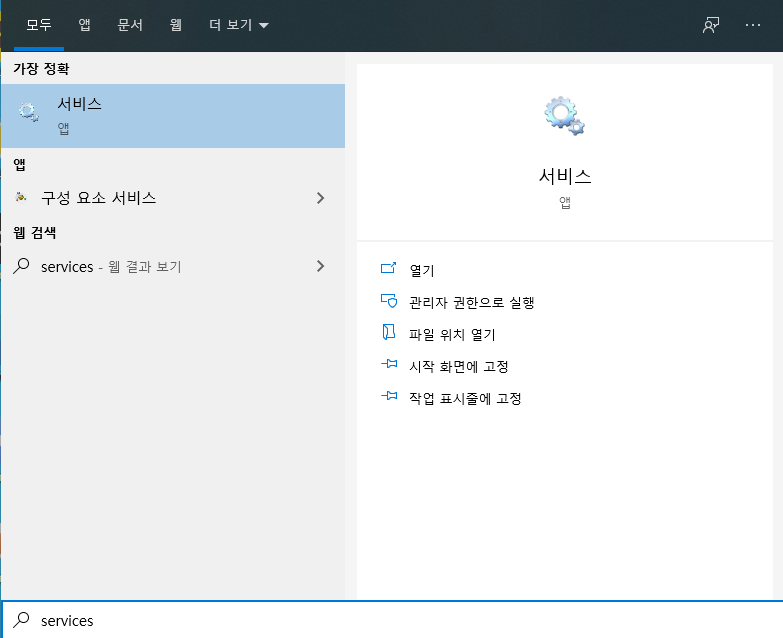Click the 구성 요소 서비스 icon
This screenshot has height=638, width=783.
21,198
